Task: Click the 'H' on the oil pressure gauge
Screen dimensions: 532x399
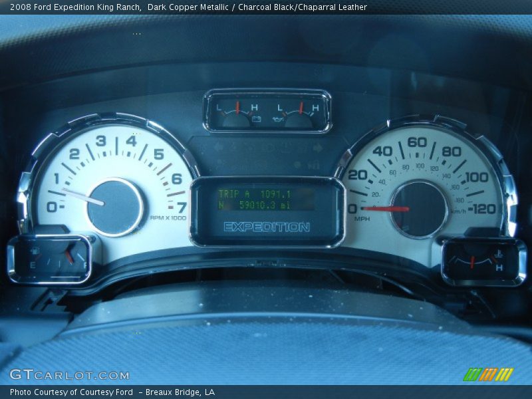Action: pyautogui.click(x=315, y=108)
